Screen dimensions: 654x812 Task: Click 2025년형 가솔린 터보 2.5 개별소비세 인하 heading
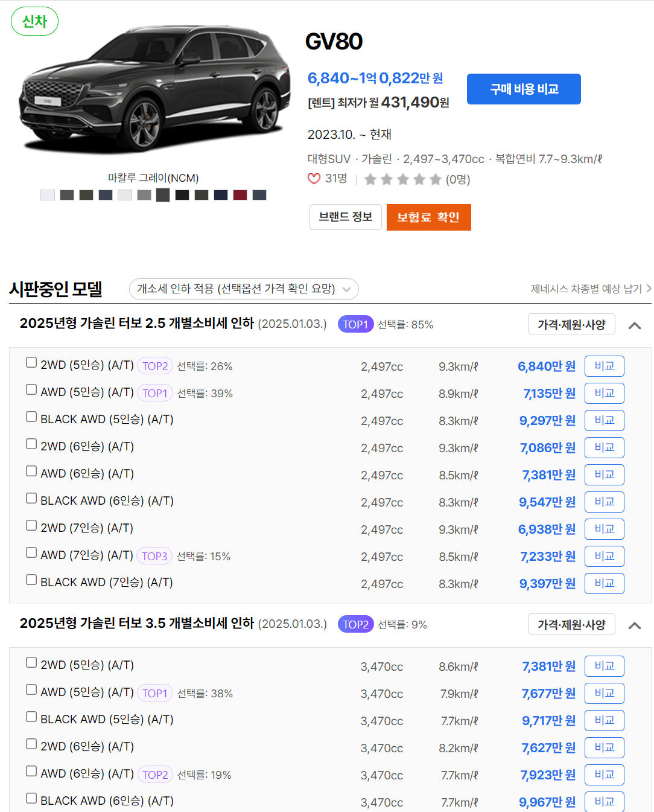(137, 323)
